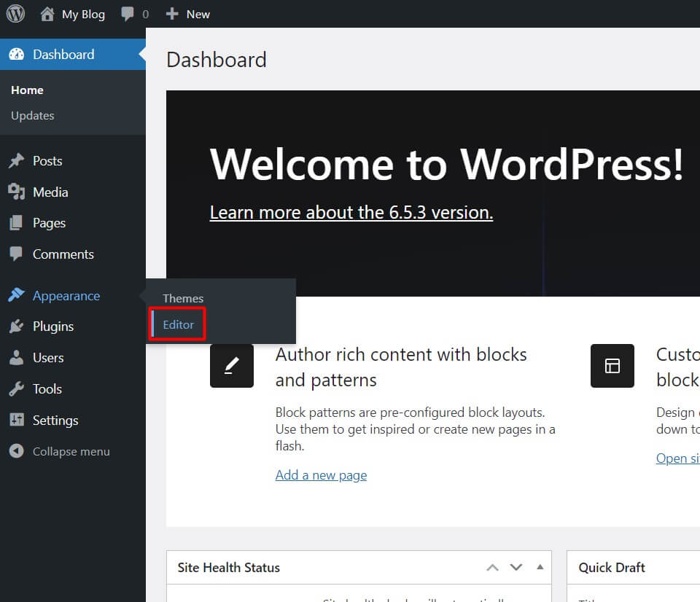The height and width of the screenshot is (602, 700).
Task: Click the 'Welcome to WordPress!' heading
Action: click(x=446, y=164)
